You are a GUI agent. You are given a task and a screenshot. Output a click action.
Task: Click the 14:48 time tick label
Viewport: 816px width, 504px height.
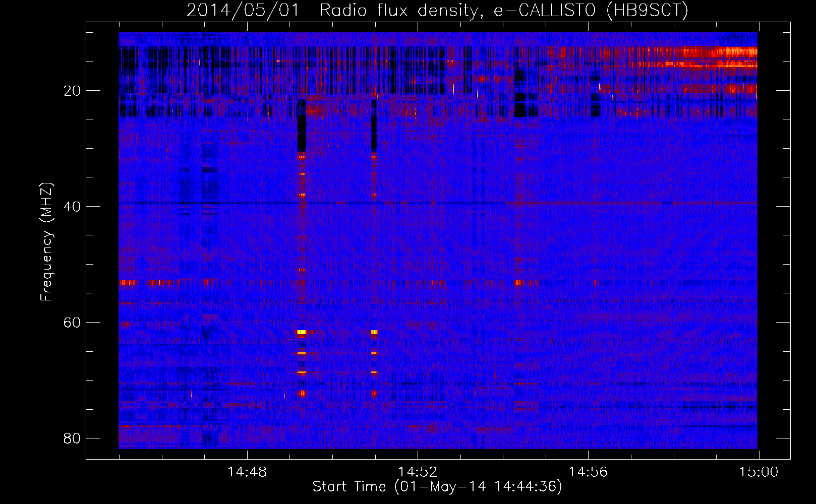(x=247, y=472)
